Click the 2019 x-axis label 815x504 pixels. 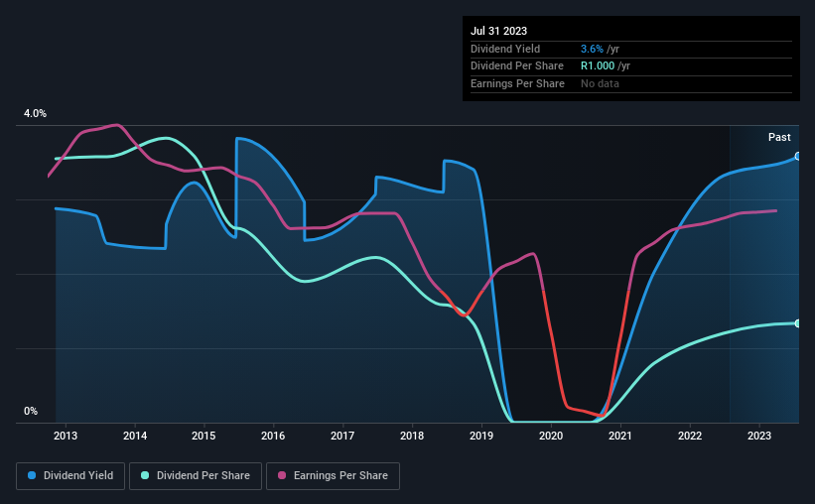[481, 436]
